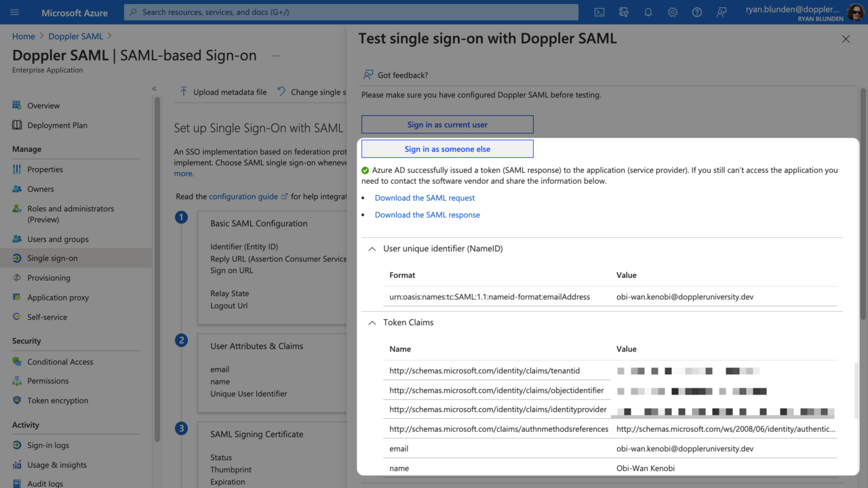This screenshot has width=868, height=488.
Task: Click the Owners icon in sidebar
Action: point(17,188)
